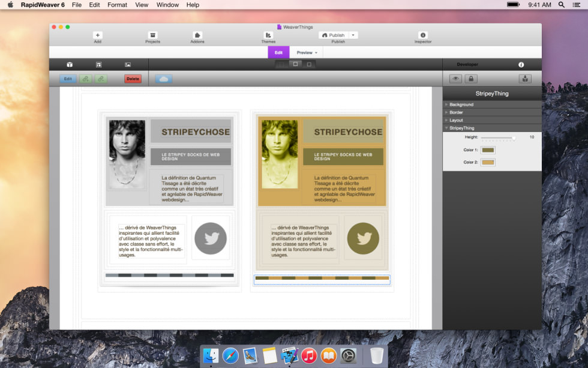
Task: Click the Publish button
Action: (334, 35)
